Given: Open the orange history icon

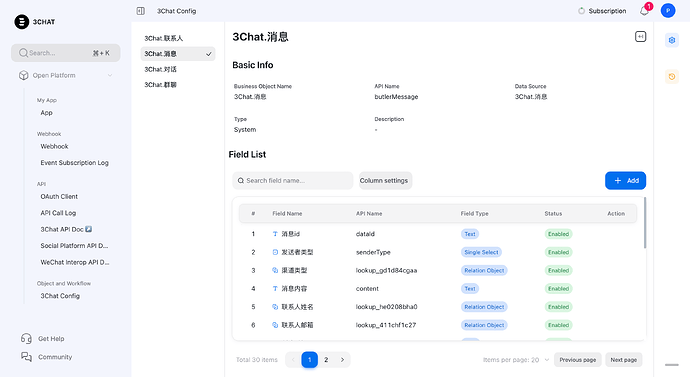Looking at the screenshot, I should tap(672, 77).
